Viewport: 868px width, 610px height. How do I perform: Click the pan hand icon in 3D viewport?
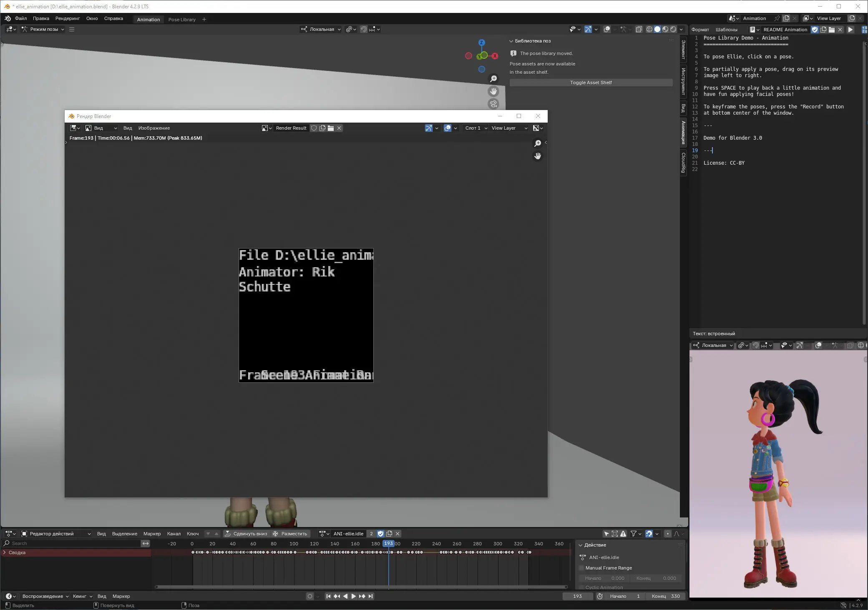[493, 91]
